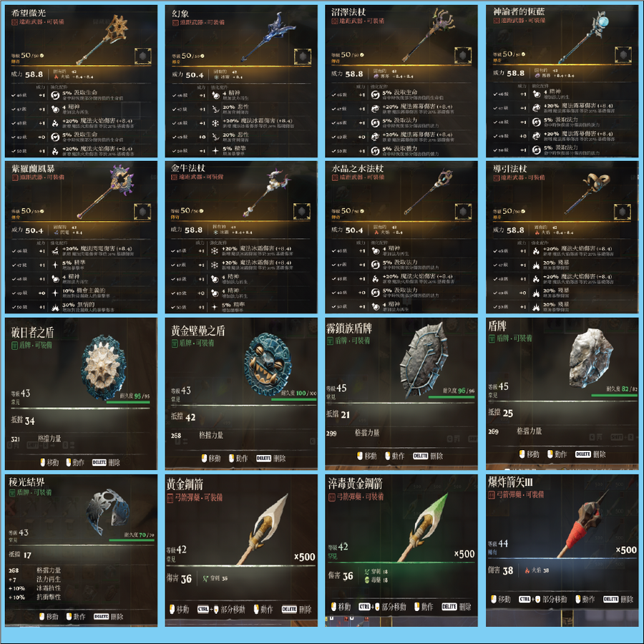Click the DELETE 刪除 button under 破日者之盾
Image resolution: width=644 pixels, height=644 pixels.
(106, 462)
